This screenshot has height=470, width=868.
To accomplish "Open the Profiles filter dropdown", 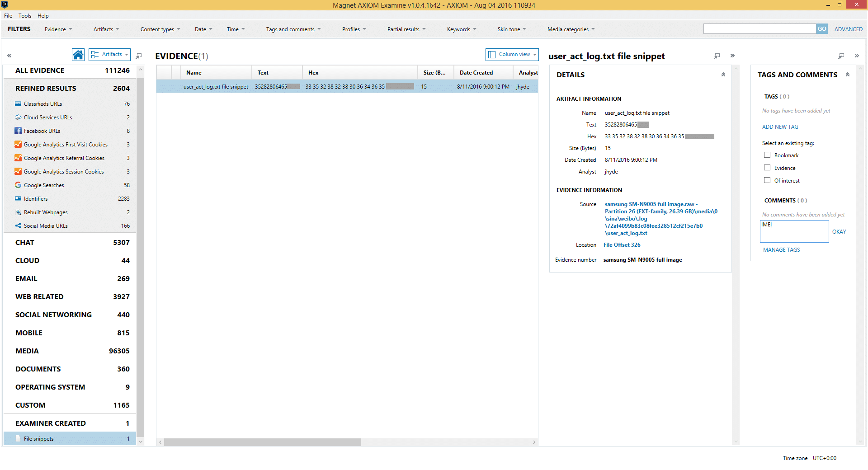I will tap(354, 29).
